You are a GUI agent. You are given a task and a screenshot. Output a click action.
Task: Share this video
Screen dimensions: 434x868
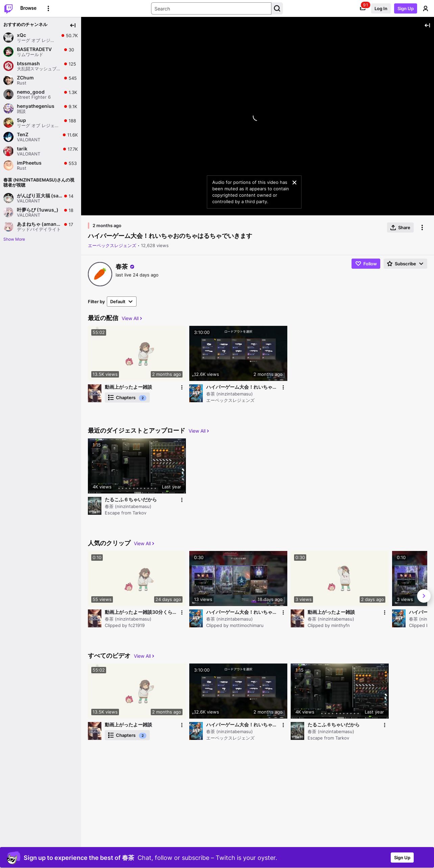[400, 227]
